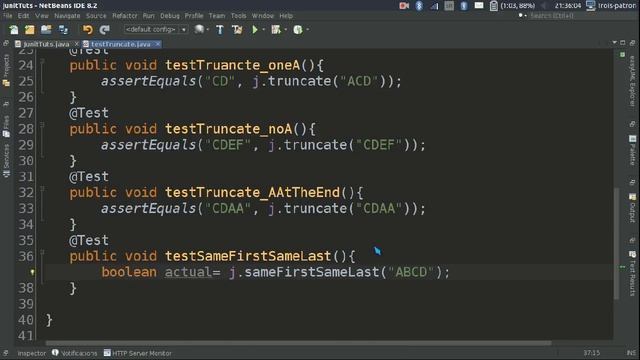Click the Open Project toolbar icon
The image size is (640, 360).
[46, 30]
